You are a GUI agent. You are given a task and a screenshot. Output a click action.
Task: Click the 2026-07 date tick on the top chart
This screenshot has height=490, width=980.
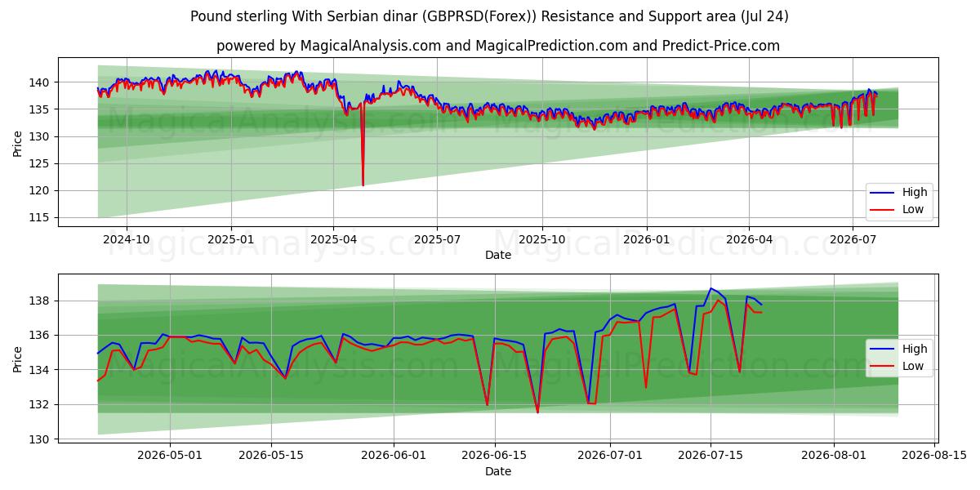tap(852, 240)
